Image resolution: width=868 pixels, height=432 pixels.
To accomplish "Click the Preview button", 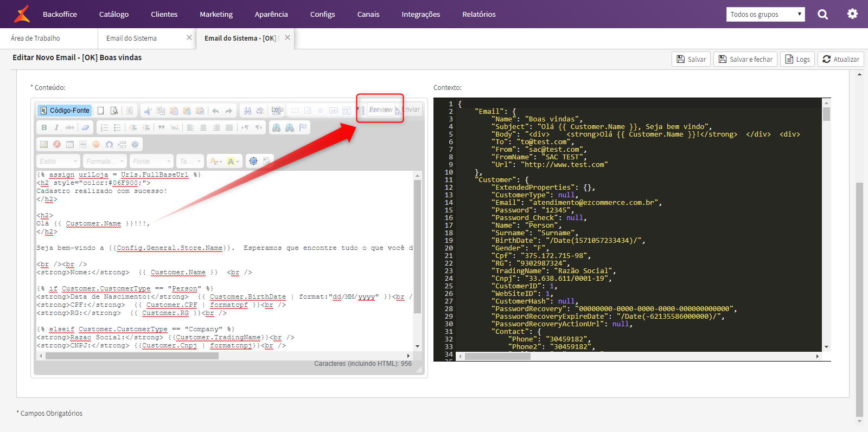I will click(381, 109).
